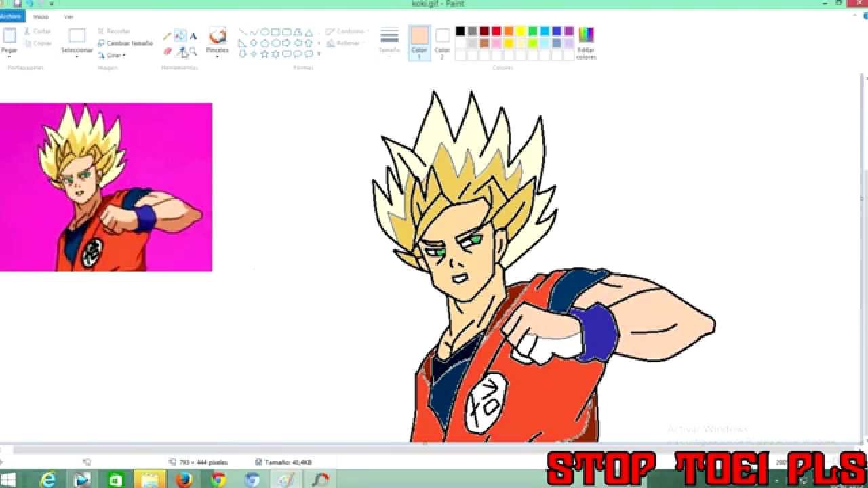The image size is (868, 488).
Task: Select the Magnifier tool
Action: [x=193, y=51]
